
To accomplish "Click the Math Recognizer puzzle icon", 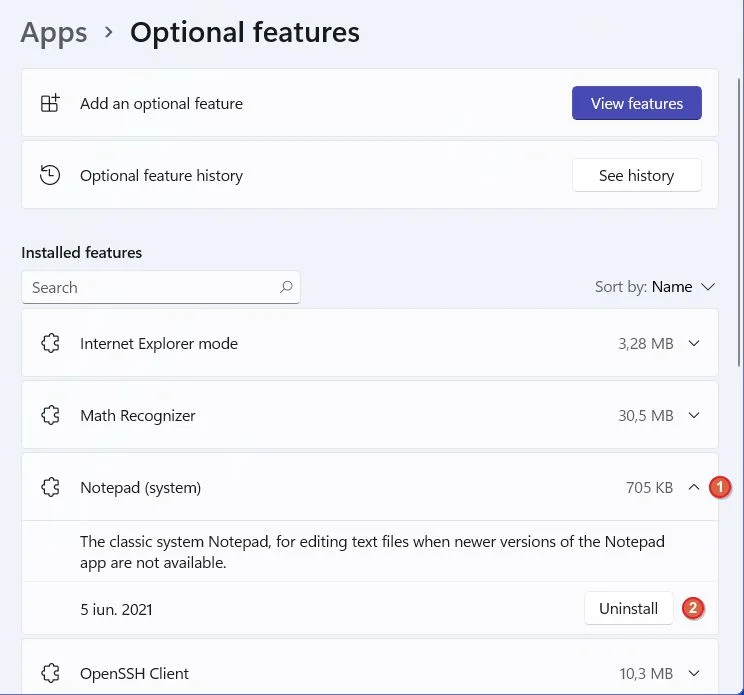I will click(50, 415).
